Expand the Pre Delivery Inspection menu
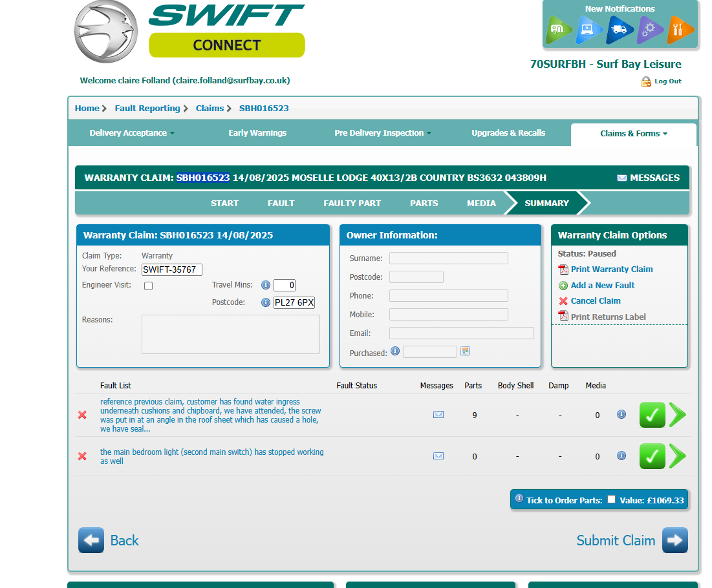712x588 pixels. [383, 133]
